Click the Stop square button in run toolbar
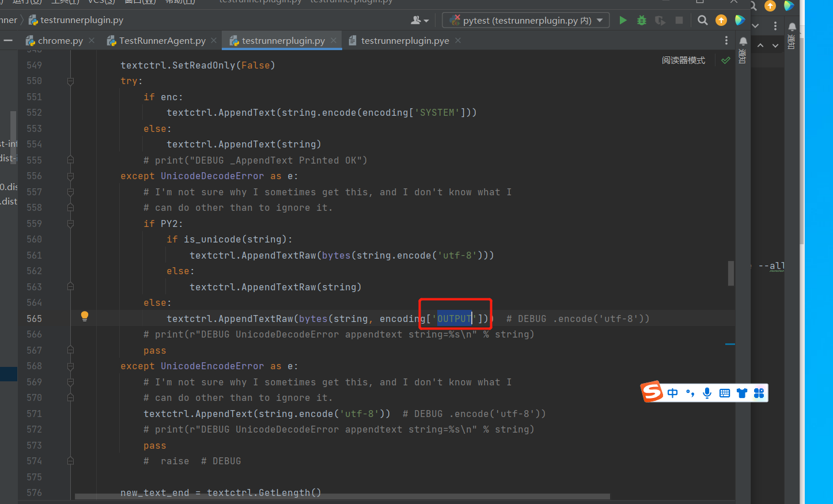 click(x=679, y=20)
